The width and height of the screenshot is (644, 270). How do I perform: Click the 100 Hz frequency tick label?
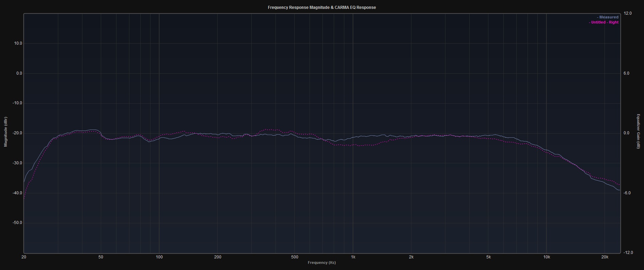click(x=159, y=257)
